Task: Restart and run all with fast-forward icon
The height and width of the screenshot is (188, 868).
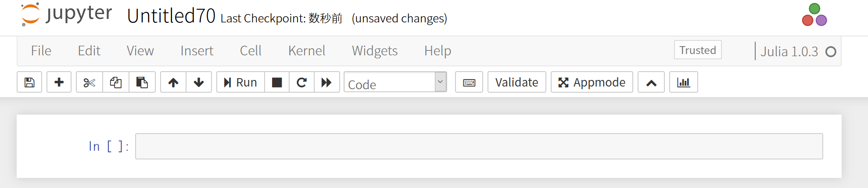Action: (326, 82)
